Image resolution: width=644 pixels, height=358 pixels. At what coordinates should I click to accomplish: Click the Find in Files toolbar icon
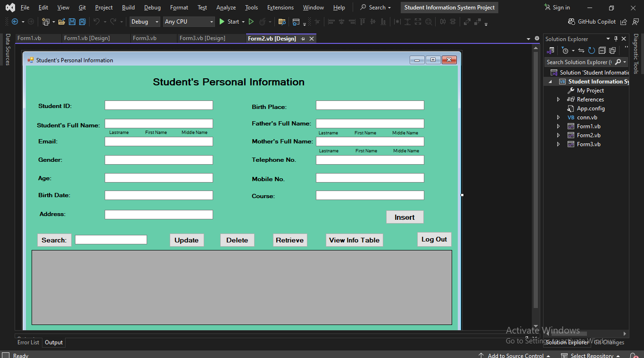282,22
